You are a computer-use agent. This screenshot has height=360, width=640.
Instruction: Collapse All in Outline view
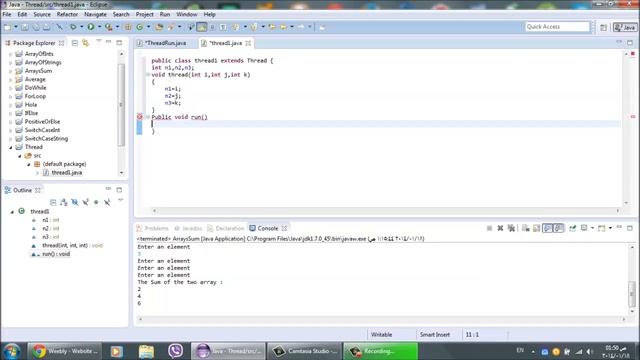click(53, 202)
